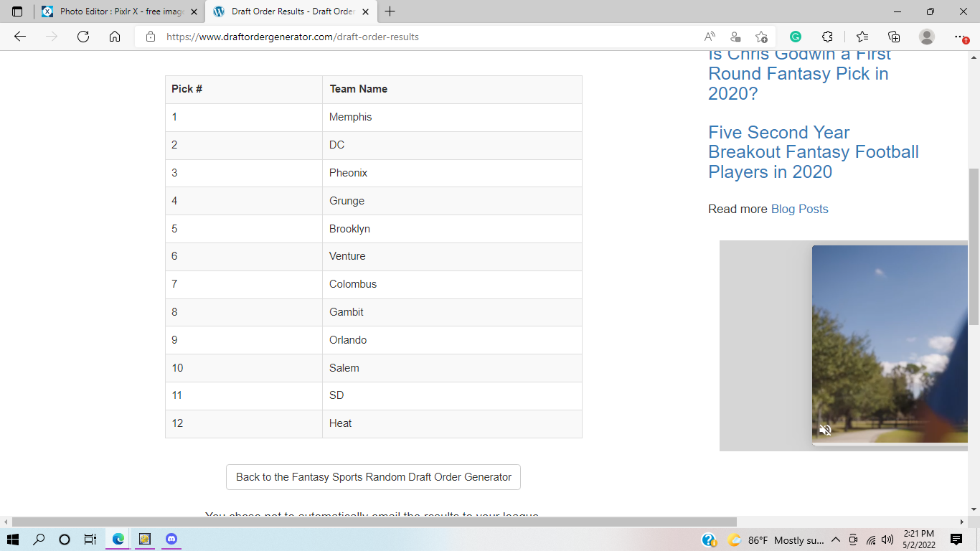Unmute the video ad
Screen dimensions: 980x551
click(826, 430)
